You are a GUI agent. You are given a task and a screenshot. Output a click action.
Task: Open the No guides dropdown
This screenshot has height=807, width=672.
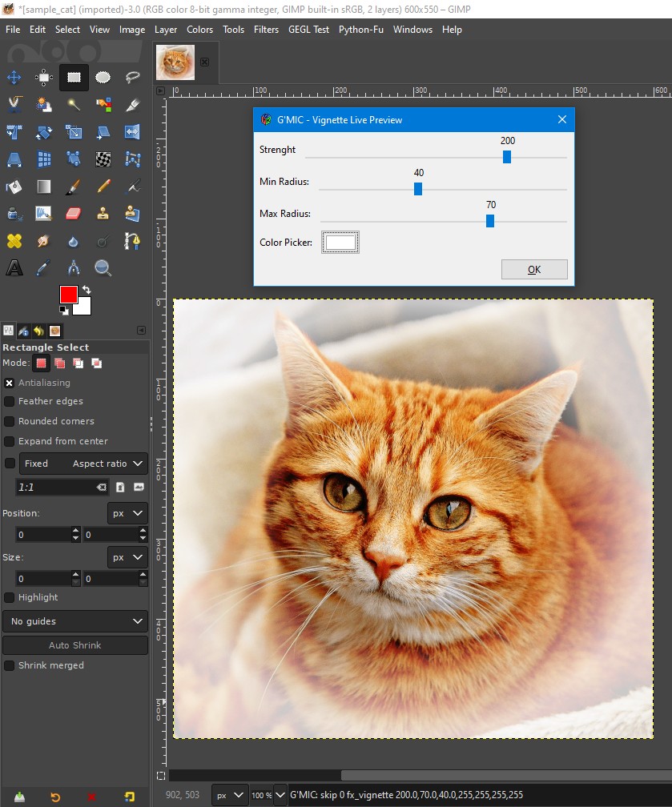coord(75,621)
